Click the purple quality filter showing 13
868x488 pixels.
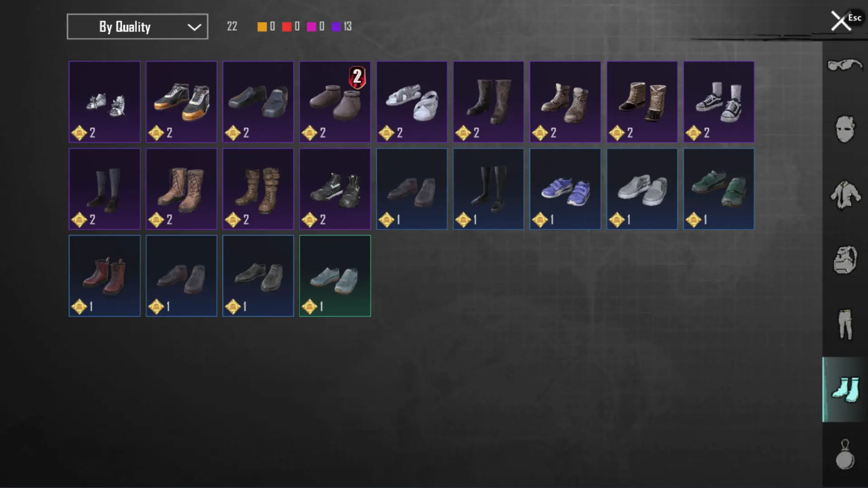click(341, 27)
